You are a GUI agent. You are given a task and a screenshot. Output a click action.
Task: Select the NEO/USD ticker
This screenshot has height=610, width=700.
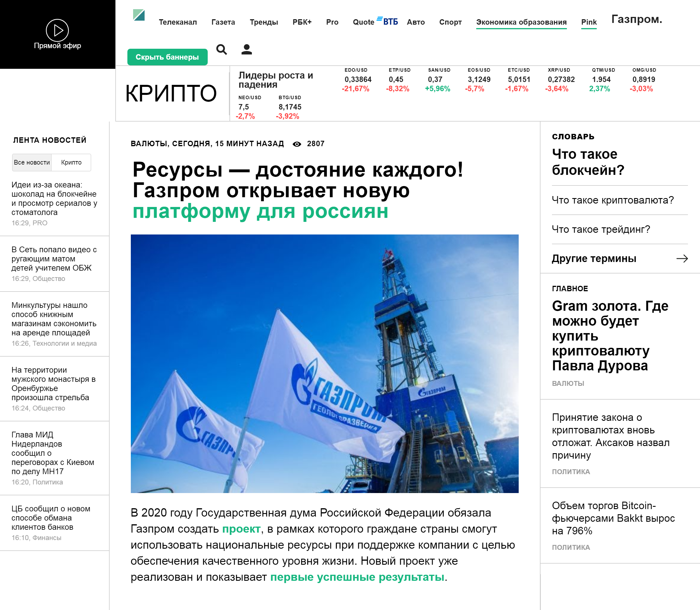coord(249,107)
